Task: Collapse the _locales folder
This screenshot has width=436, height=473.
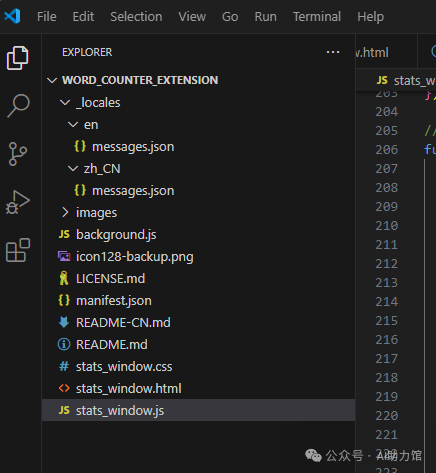Action: pos(65,102)
